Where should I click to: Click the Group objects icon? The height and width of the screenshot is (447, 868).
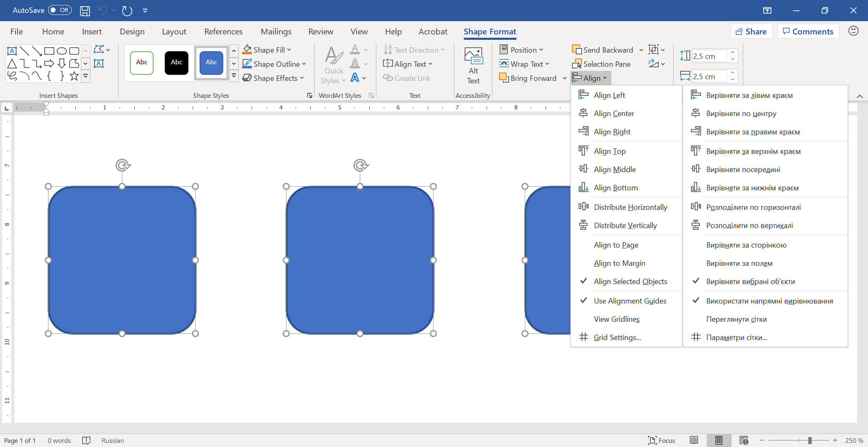tap(654, 50)
